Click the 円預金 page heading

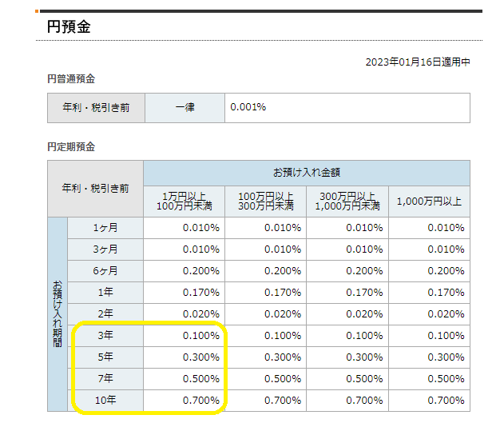click(69, 26)
